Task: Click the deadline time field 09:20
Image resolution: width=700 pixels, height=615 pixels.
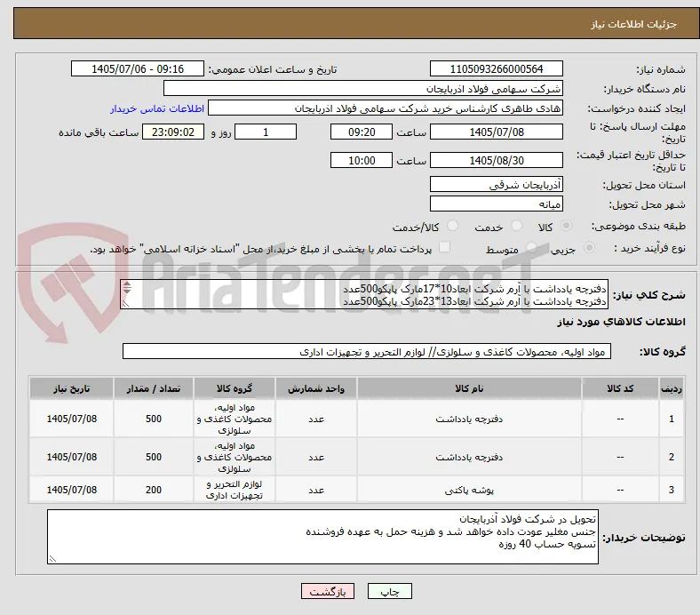Action: (x=362, y=132)
